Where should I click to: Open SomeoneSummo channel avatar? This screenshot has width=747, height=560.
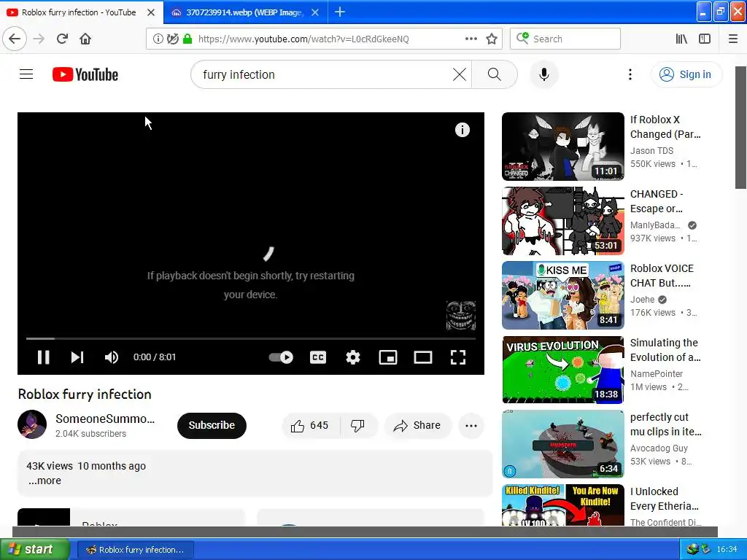32,424
